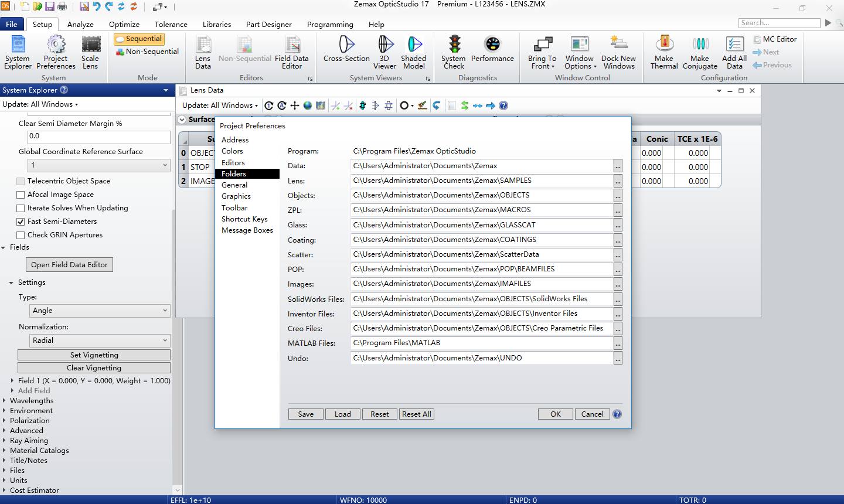Expand Field 1 entry

coord(12,381)
